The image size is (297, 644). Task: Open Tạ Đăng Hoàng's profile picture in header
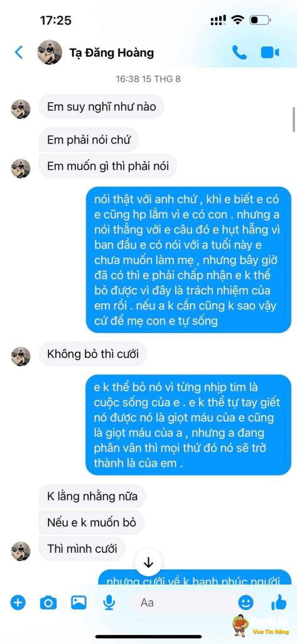click(x=50, y=52)
